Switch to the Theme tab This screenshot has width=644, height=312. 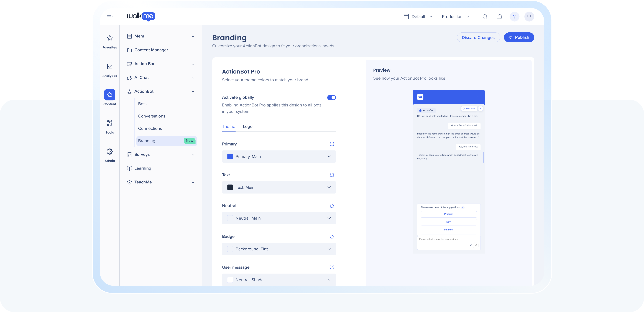[229, 127]
